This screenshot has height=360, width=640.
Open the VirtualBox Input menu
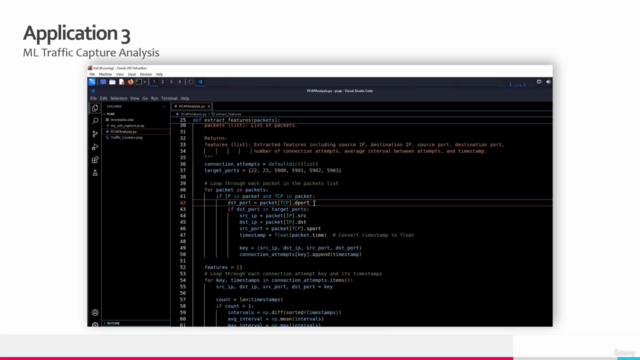[x=132, y=74]
